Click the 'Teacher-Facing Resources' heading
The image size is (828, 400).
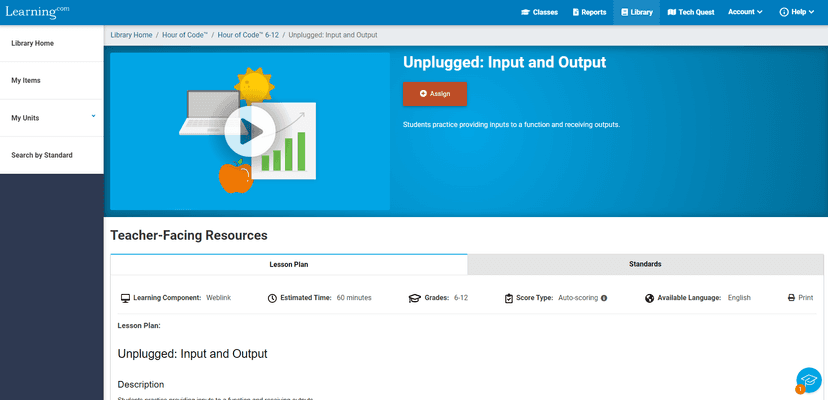click(189, 236)
